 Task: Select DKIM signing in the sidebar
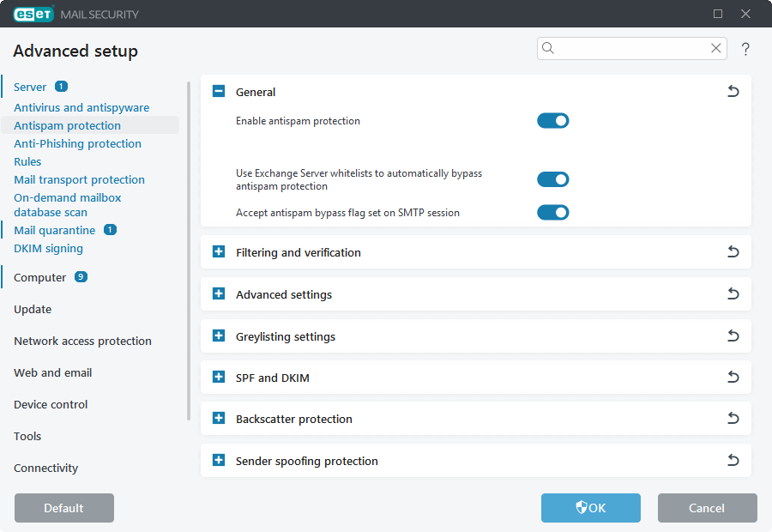click(48, 248)
